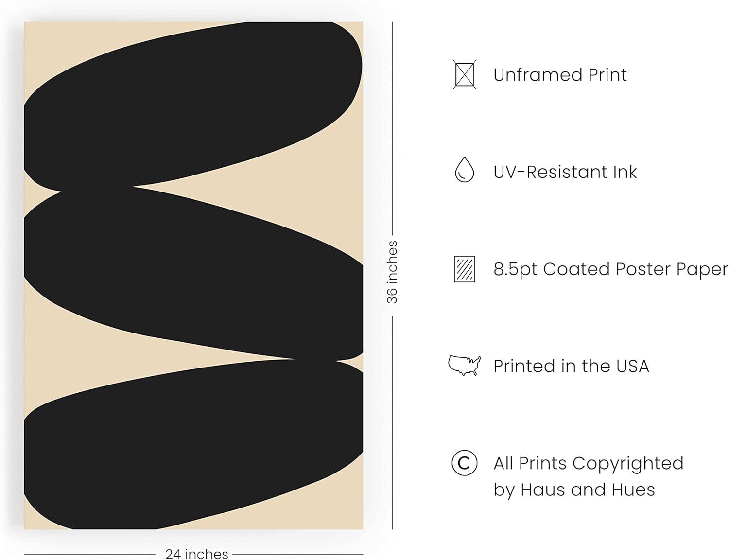Click the "36 inches" height label
The height and width of the screenshot is (560, 729).
392,272
